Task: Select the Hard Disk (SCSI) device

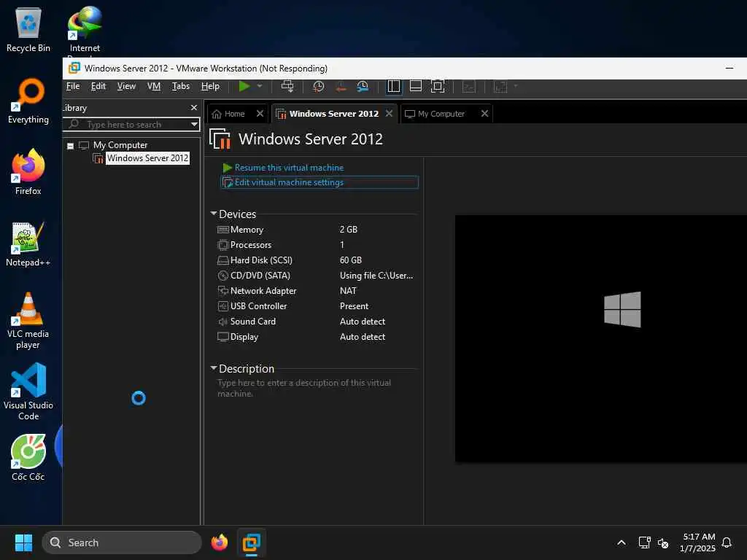Action: pos(315,260)
